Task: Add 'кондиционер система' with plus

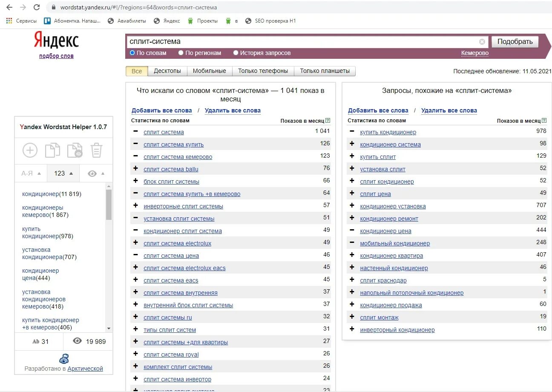Action: pos(352,144)
